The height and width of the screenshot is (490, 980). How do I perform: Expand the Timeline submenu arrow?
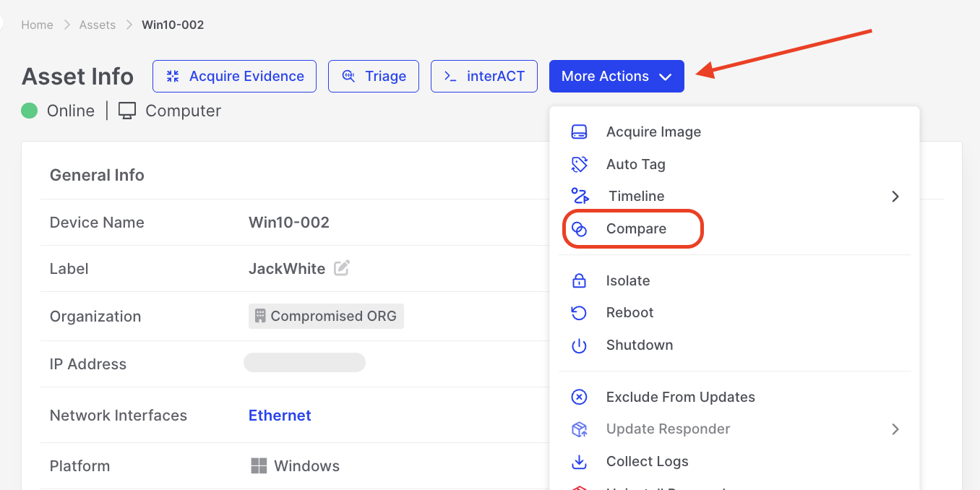[x=895, y=197]
